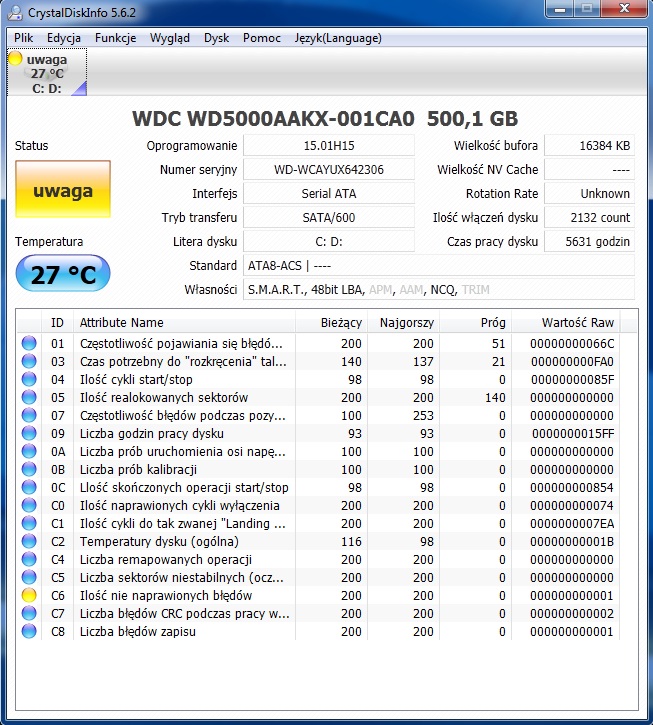The width and height of the screenshot is (653, 725).
Task: Click the ATA8-ACS standard field
Action: [x=439, y=266]
